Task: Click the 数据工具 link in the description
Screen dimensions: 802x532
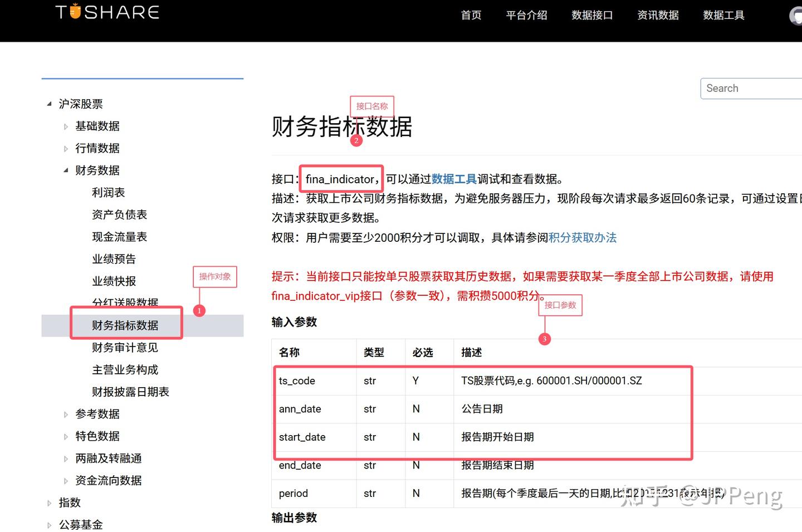Action: 453,179
